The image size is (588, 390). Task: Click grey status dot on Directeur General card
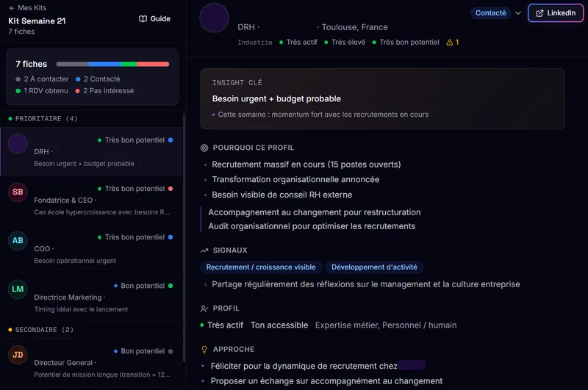click(x=171, y=351)
